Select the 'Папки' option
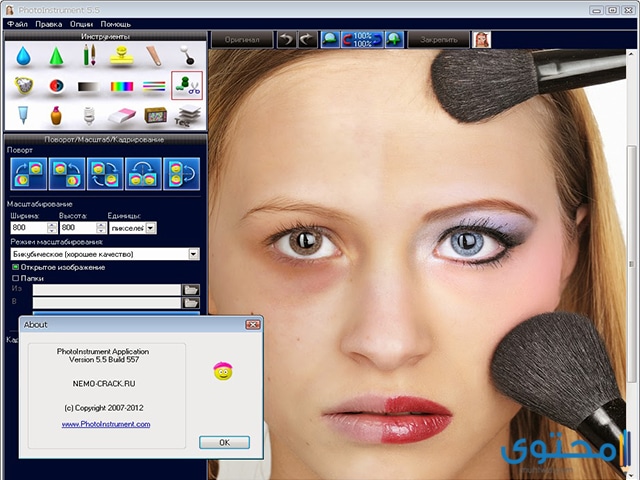Viewport: 640px width, 480px height. point(28,278)
